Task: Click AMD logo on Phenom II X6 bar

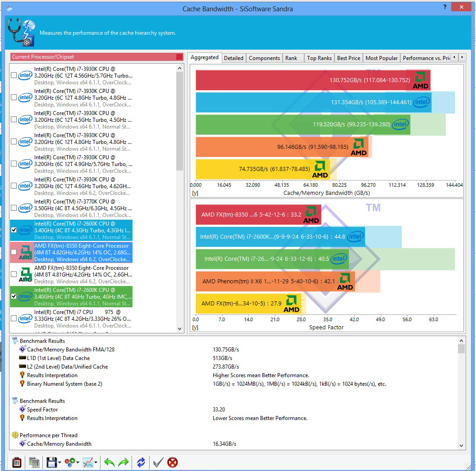Action: [x=345, y=282]
